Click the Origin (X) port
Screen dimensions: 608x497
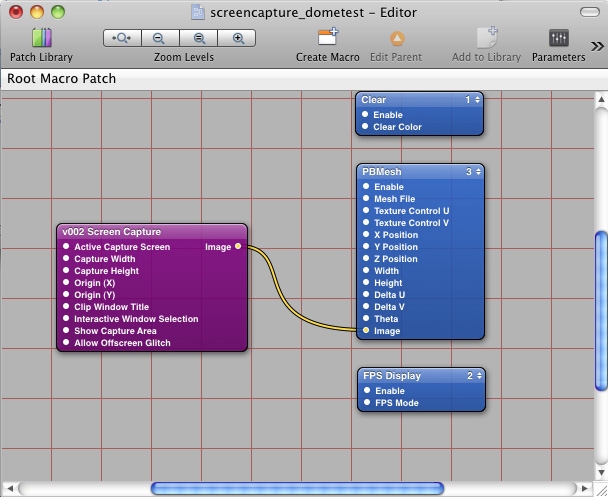tap(66, 283)
